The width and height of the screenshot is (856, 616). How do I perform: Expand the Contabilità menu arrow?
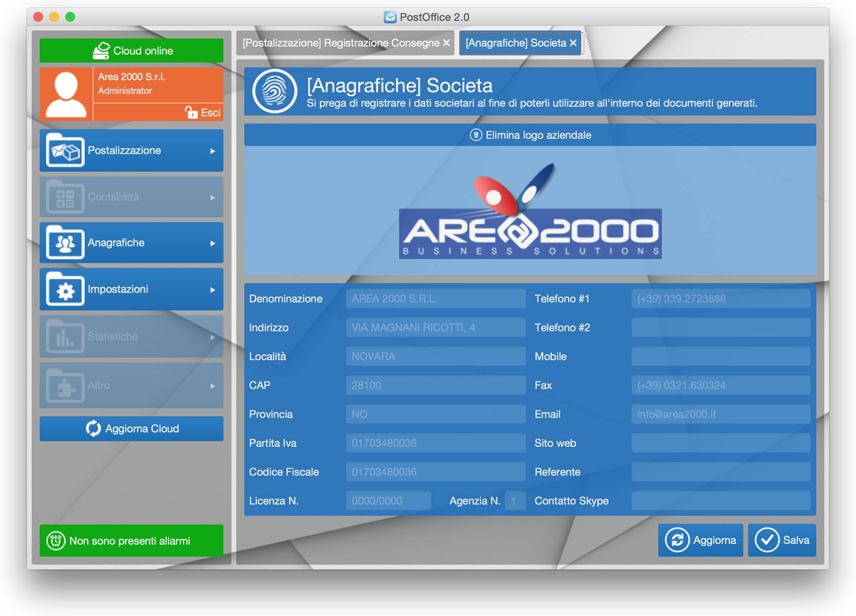213,197
